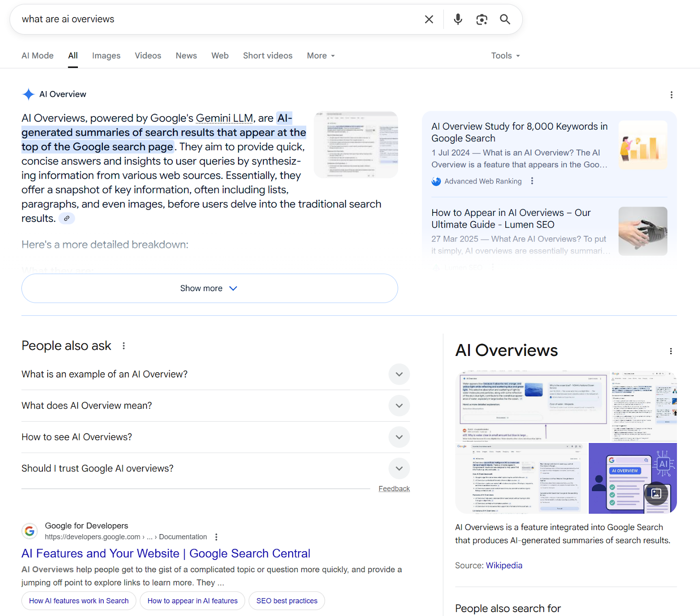Expand 'What is an example of an AI Overview?'
This screenshot has width=700, height=616.
[399, 374]
